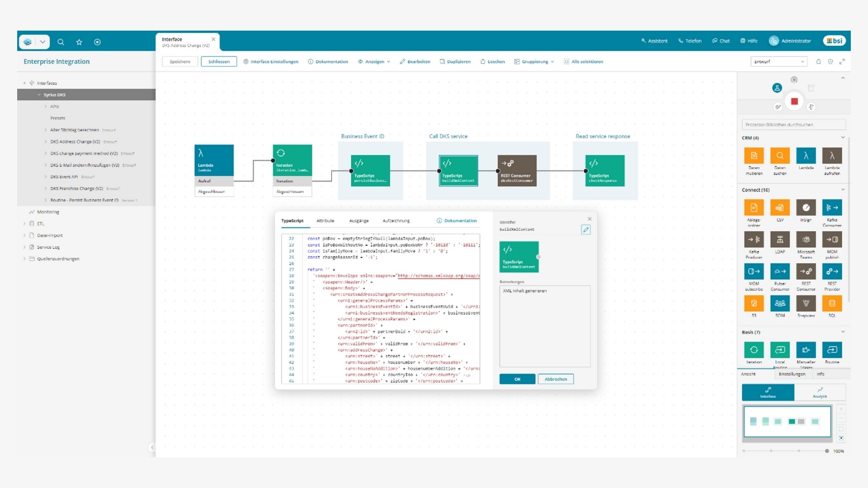Choose REST Consumer in the processor library
The width and height of the screenshot is (868, 488).
pos(806,272)
